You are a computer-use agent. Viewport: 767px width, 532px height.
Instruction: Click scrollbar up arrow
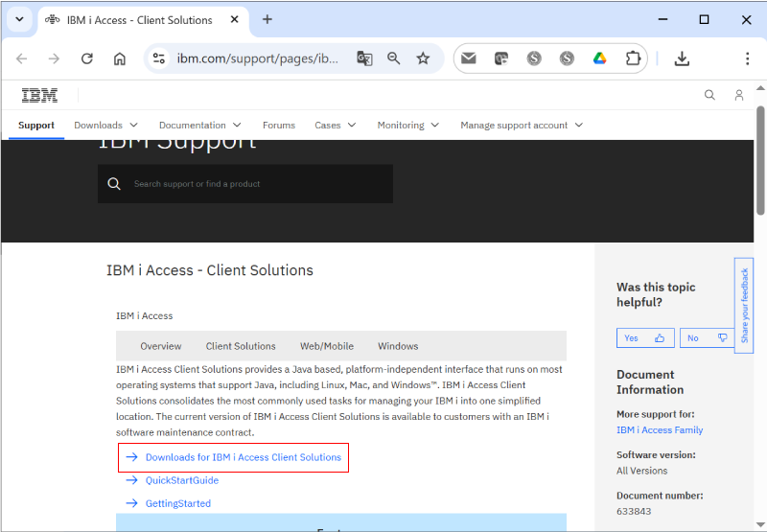tap(760, 88)
